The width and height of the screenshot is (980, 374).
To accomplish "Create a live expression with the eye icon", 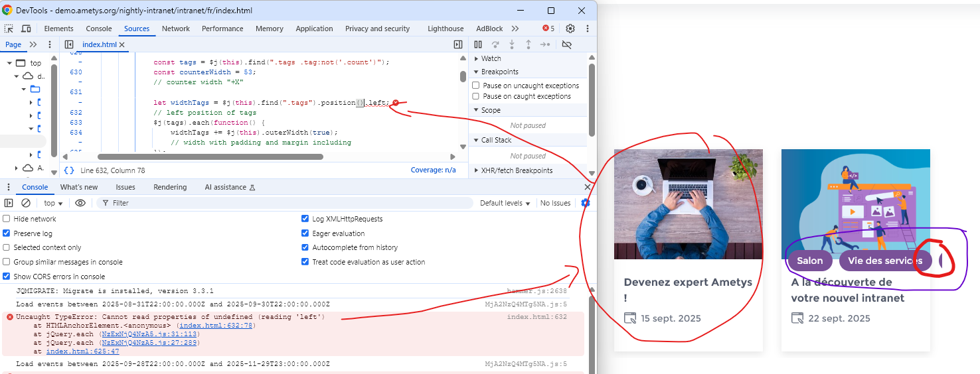I will click(x=80, y=203).
